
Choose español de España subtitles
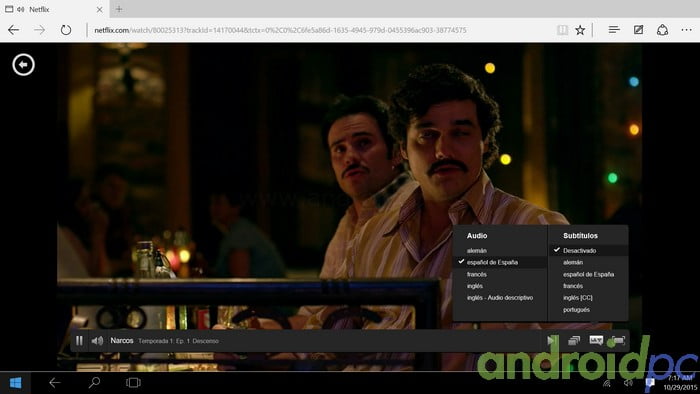pos(588,274)
